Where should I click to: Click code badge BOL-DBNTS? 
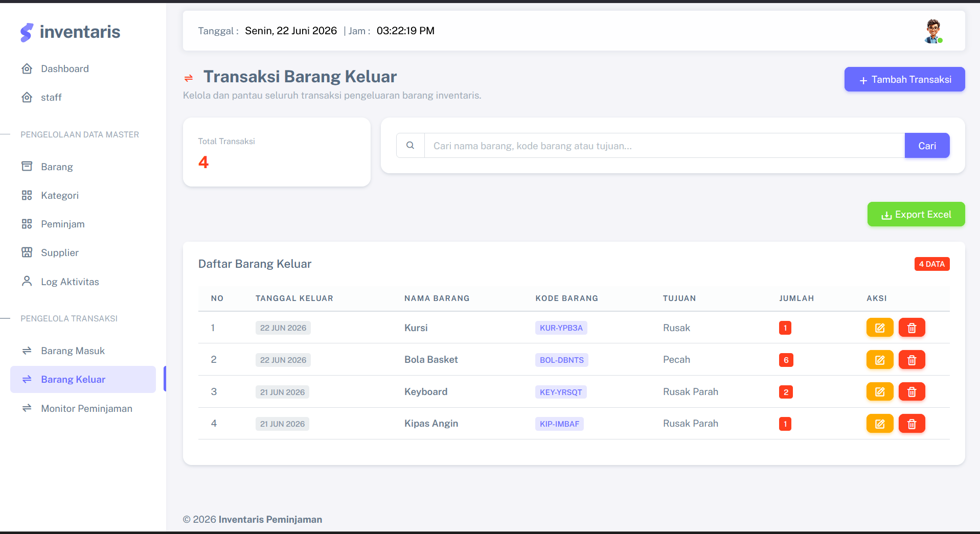(561, 360)
